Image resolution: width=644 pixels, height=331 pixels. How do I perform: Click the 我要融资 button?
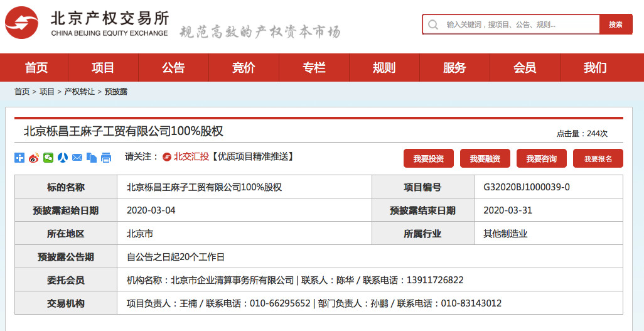[485, 158]
